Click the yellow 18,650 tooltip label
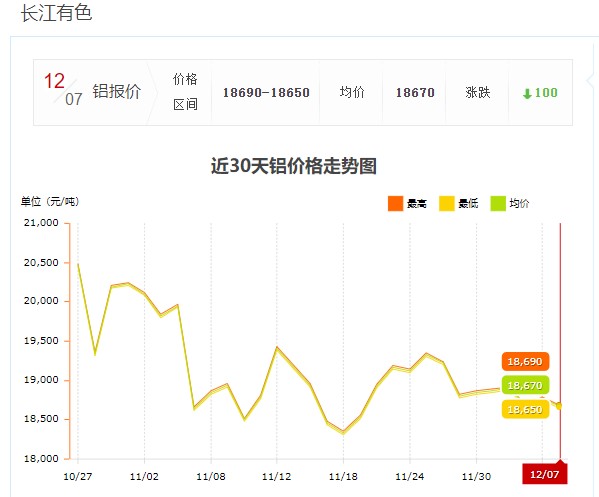Image resolution: width=599 pixels, height=497 pixels. coord(525,410)
